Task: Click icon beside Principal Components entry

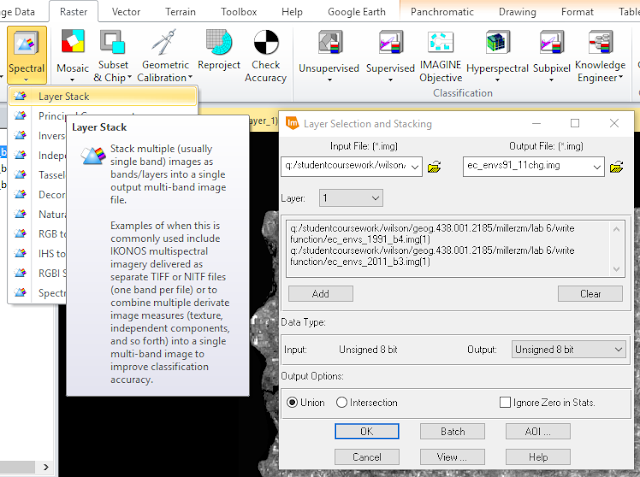Action: coord(20,116)
